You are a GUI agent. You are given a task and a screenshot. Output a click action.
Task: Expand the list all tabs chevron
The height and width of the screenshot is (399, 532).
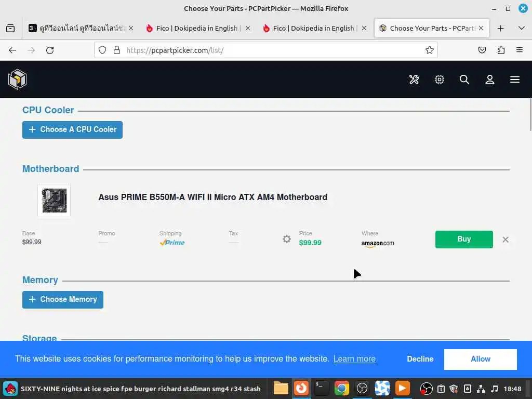(x=522, y=28)
